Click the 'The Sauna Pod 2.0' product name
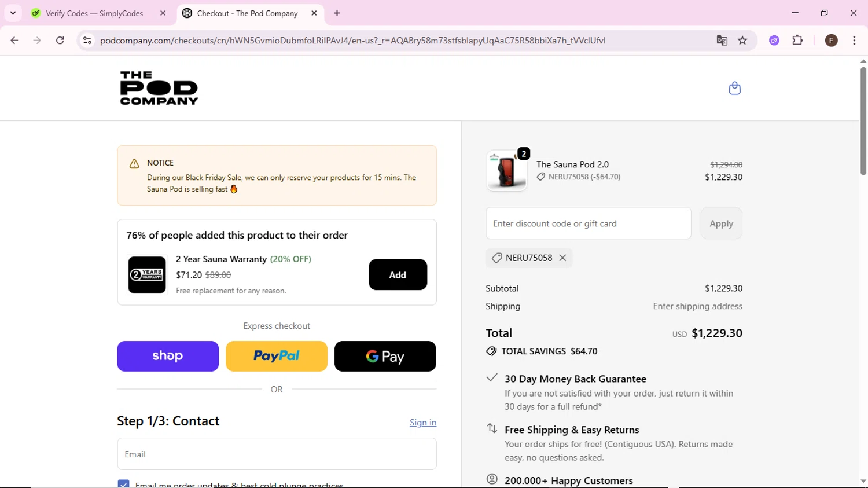This screenshot has width=868, height=488. 572,164
